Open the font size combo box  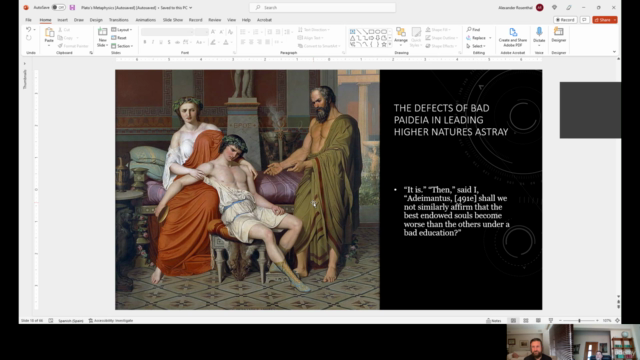click(x=202, y=32)
